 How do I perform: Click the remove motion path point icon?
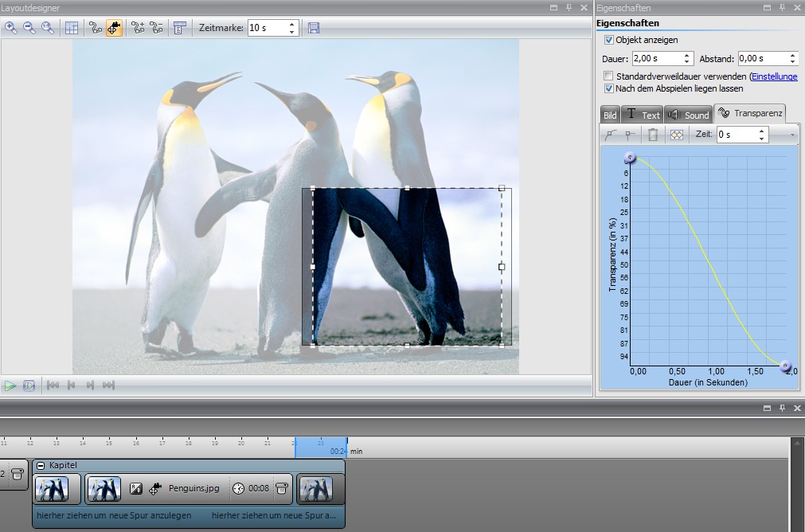156,28
